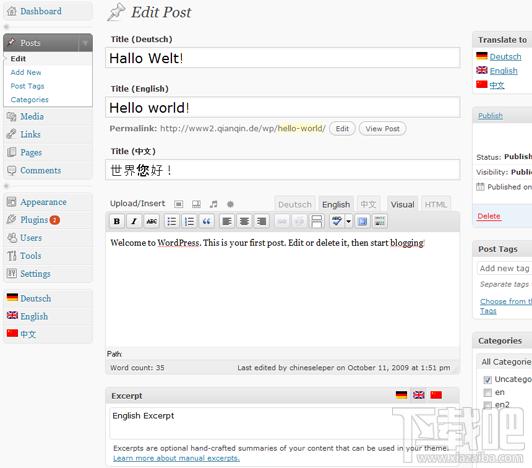This screenshot has height=468, width=532.
Task: Apply blockquote formatting
Action: 206,222
